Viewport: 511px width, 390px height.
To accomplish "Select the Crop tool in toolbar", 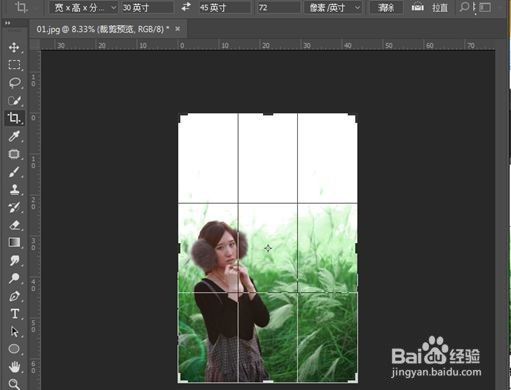I will tap(14, 118).
